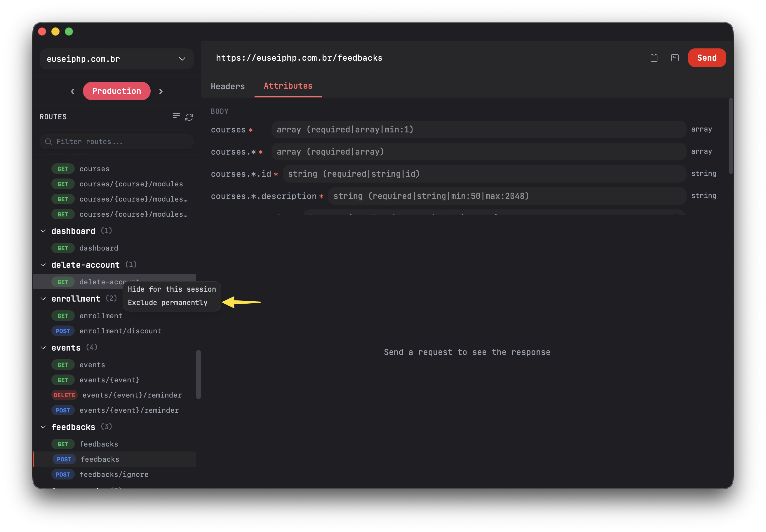The width and height of the screenshot is (766, 532).
Task: Click the Production environment pill
Action: [116, 91]
